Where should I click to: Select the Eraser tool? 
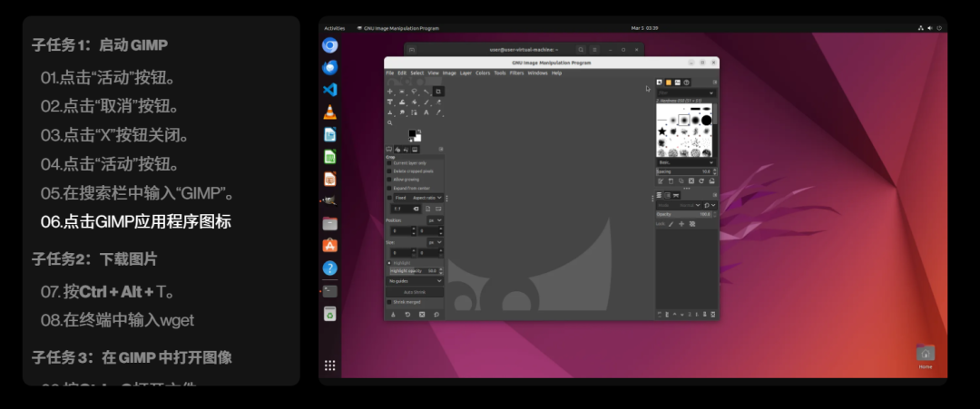pos(439,102)
